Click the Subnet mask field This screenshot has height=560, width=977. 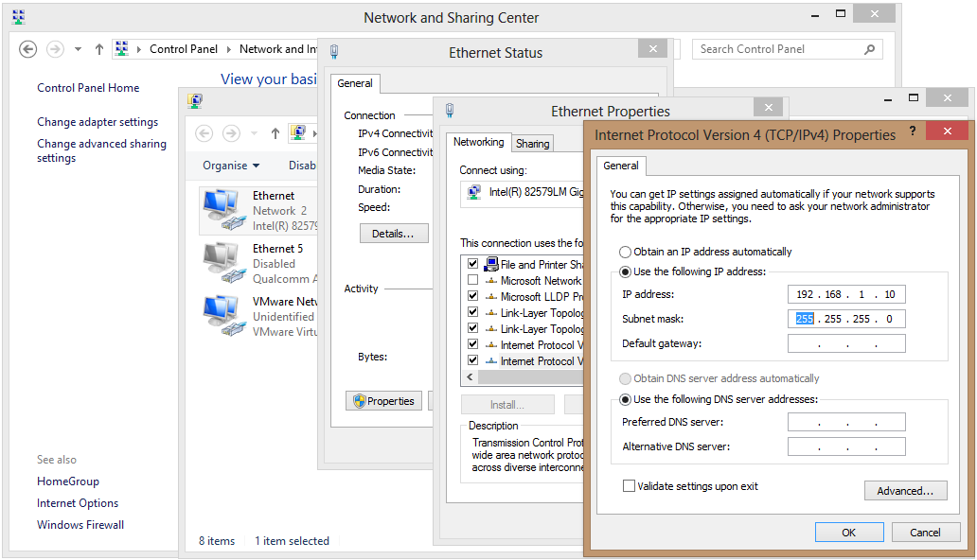846,319
